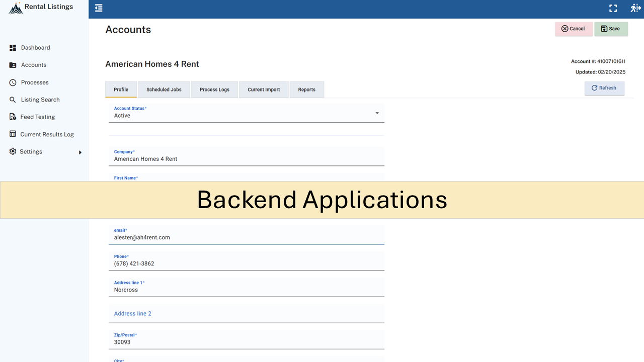Switch to the Process Logs tab
The image size is (644, 362).
coord(214,89)
